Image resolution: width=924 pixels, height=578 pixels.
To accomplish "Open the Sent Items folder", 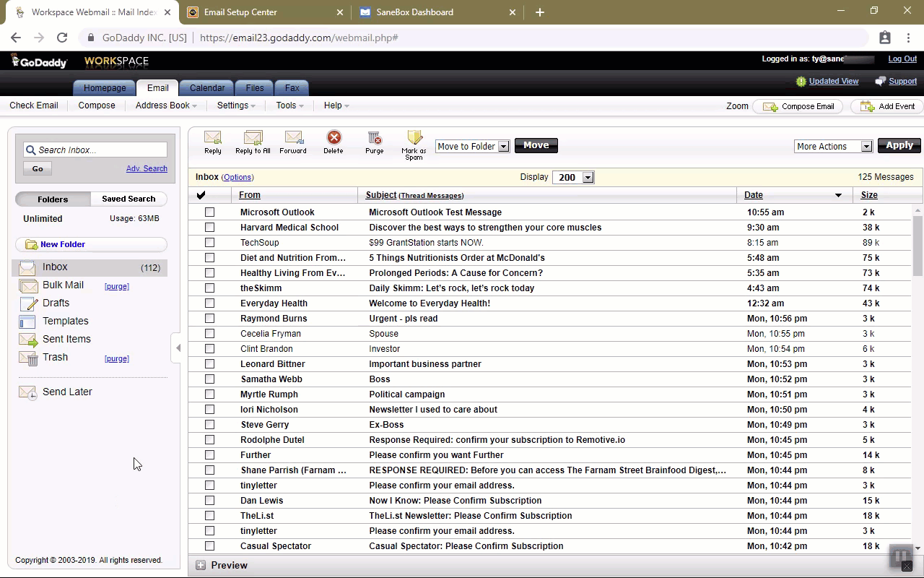I will coord(66,339).
